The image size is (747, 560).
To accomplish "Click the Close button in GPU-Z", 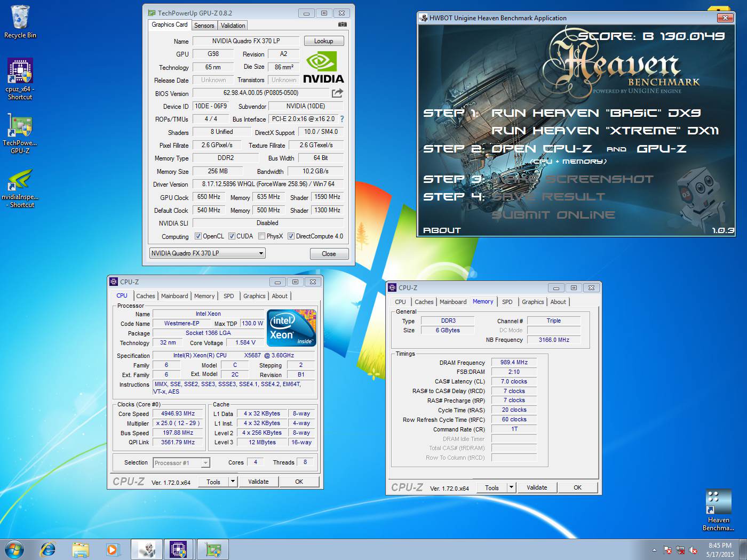I will tap(329, 254).
